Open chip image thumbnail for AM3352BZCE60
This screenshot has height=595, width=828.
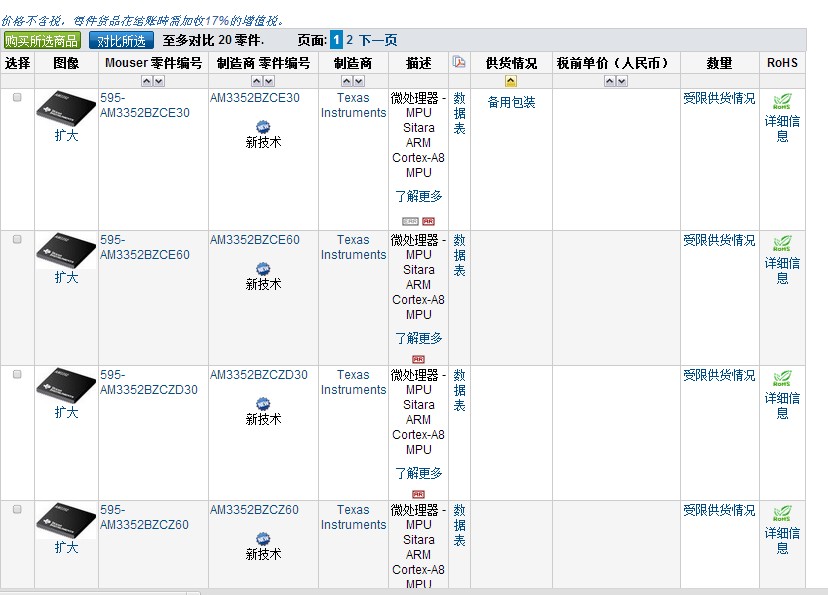click(x=66, y=250)
